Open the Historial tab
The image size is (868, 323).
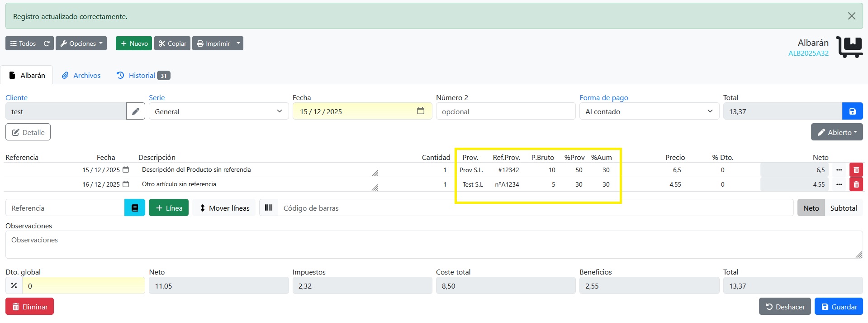pos(143,75)
